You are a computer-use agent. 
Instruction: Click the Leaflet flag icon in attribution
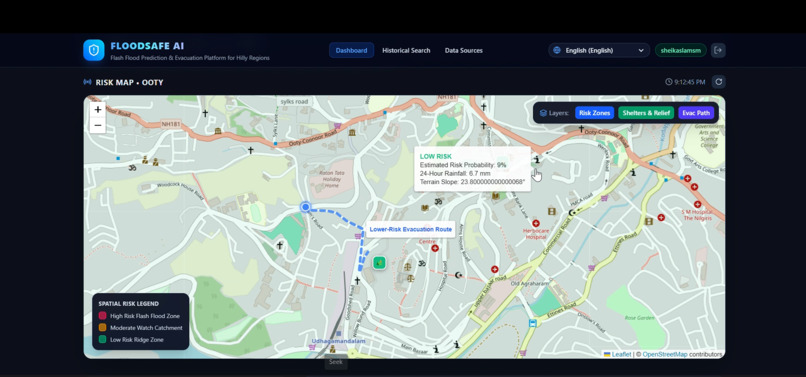pyautogui.click(x=607, y=354)
